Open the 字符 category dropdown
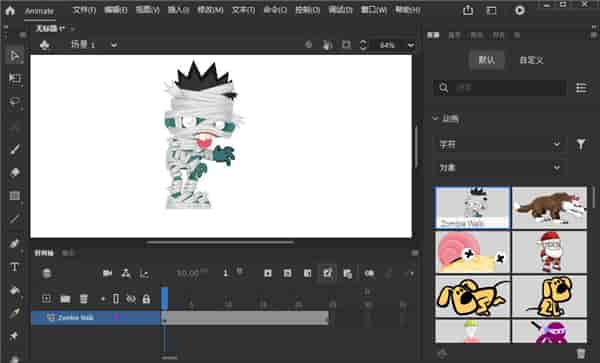The width and height of the screenshot is (600, 363). 500,144
